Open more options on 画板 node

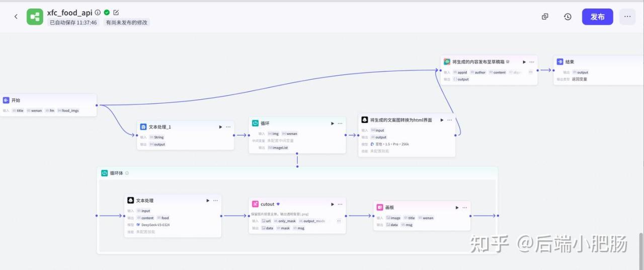(465, 208)
